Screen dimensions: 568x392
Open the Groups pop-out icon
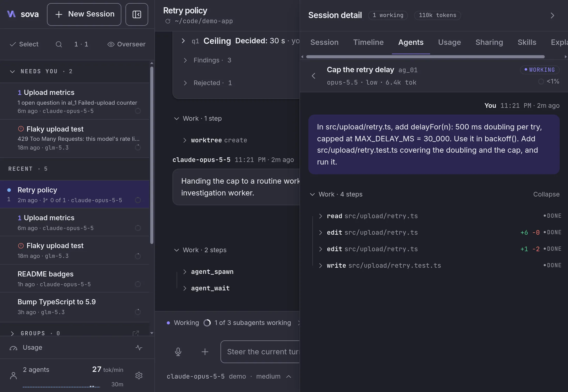tap(136, 333)
